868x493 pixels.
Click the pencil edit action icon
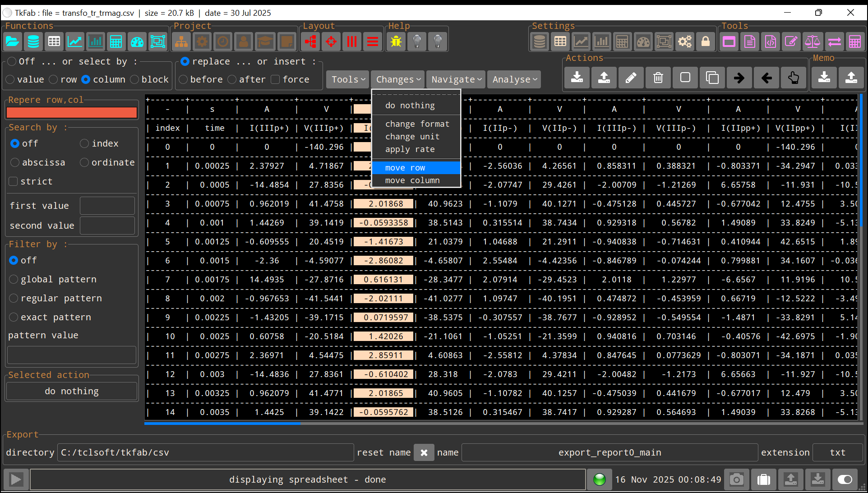[631, 78]
